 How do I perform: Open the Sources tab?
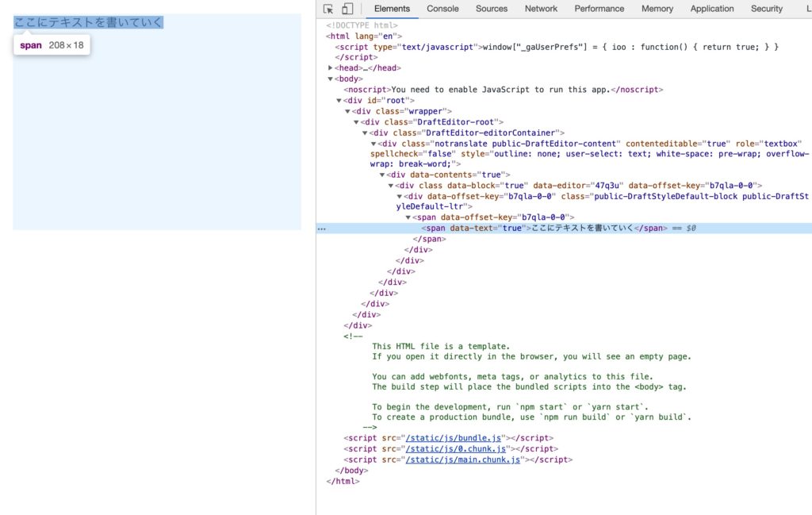click(492, 9)
